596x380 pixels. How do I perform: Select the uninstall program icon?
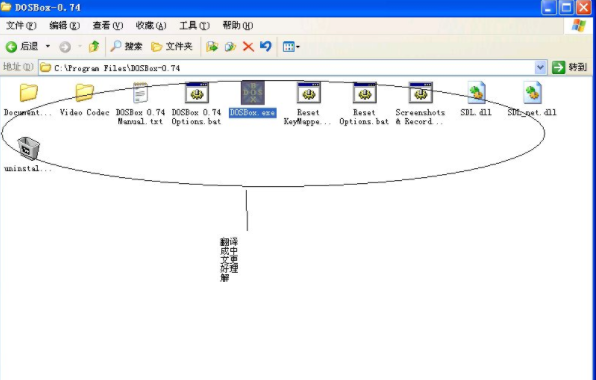click(29, 149)
